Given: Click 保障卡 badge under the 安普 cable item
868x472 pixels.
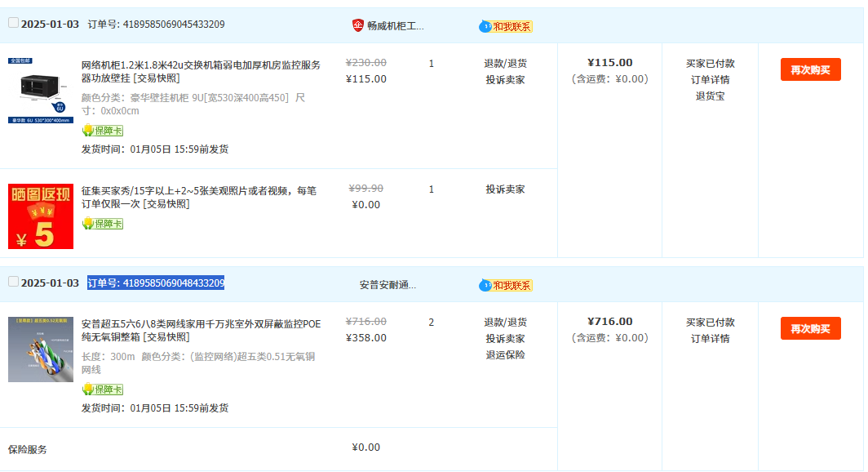Looking at the screenshot, I should [x=103, y=390].
